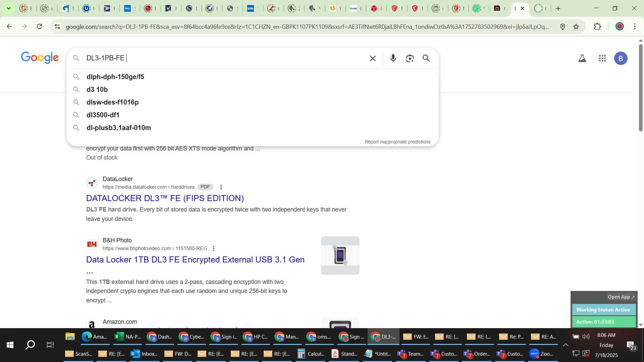Switch to Excel NA-P... taskbar window
The width and height of the screenshot is (644, 362).
(127, 337)
